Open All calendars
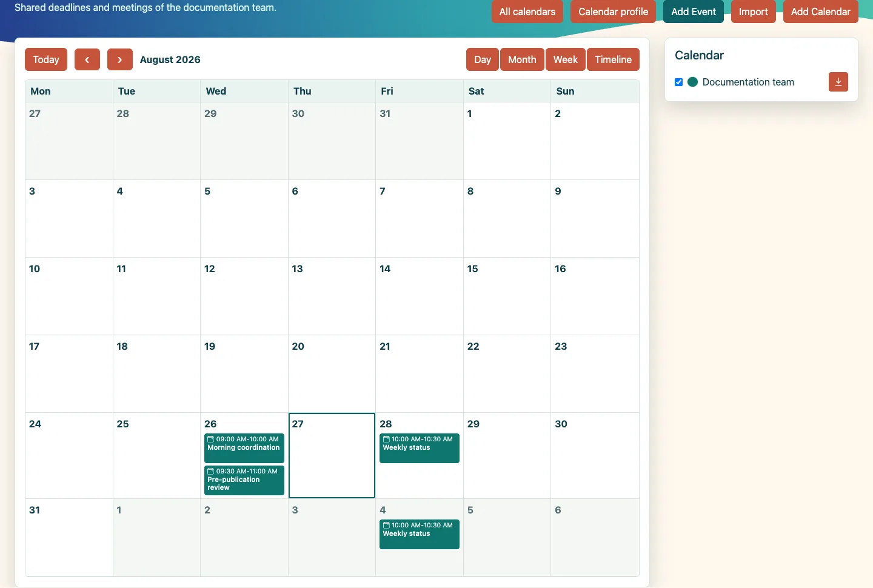The width and height of the screenshot is (873, 588). coord(527,12)
